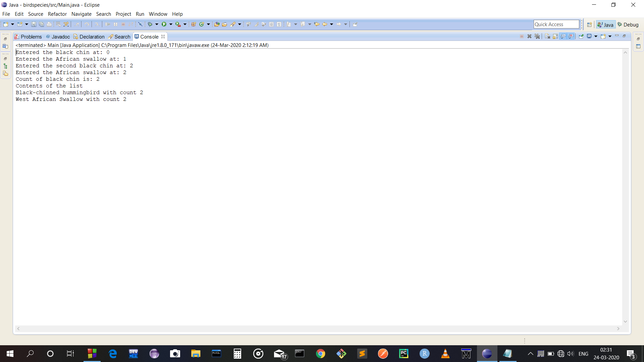Screen dimensions: 644x362
Task: Click the Debug bug toolbar icon
Action: point(150,24)
